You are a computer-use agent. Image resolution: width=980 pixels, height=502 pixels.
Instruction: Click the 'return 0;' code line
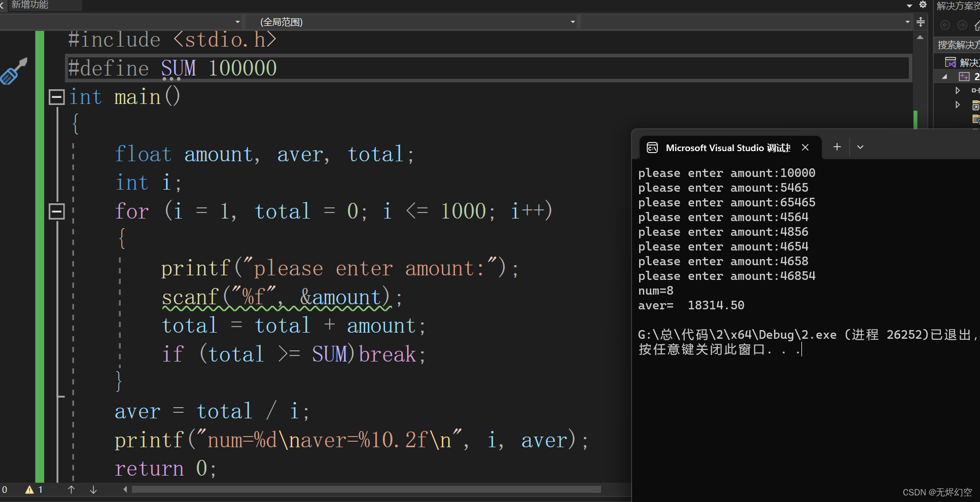[165, 468]
